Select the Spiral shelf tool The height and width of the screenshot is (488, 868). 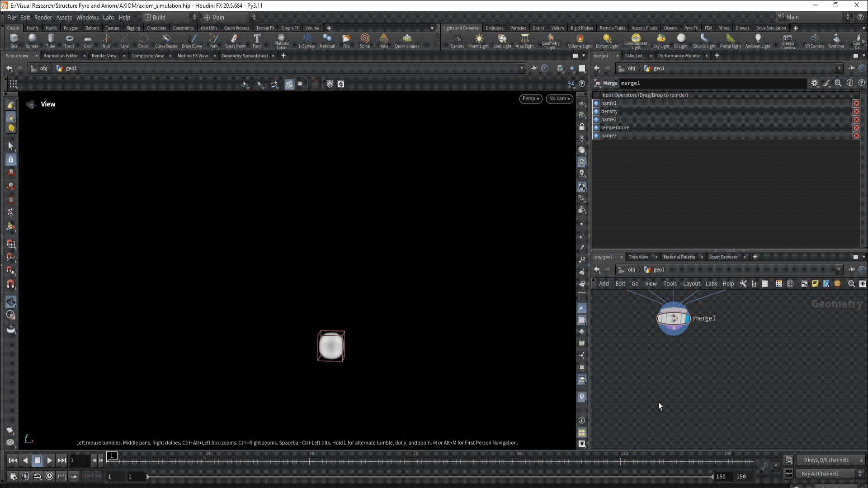click(x=365, y=40)
